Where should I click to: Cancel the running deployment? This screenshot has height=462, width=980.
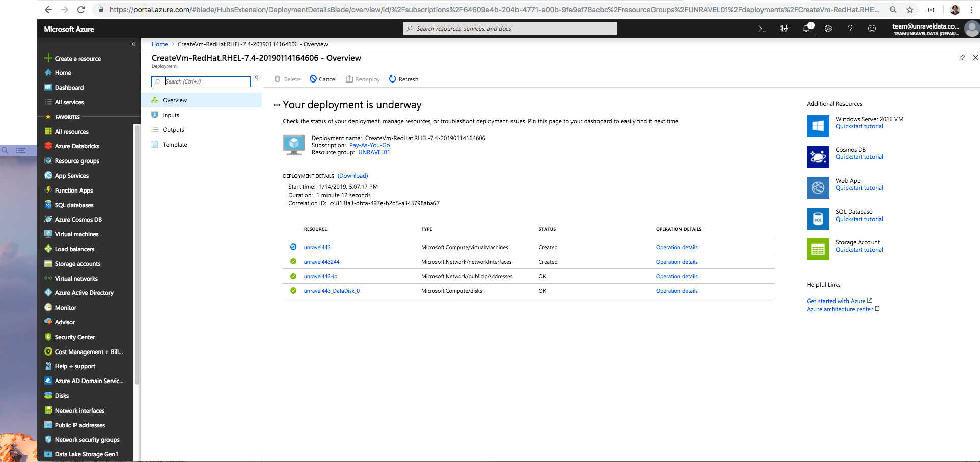(323, 79)
